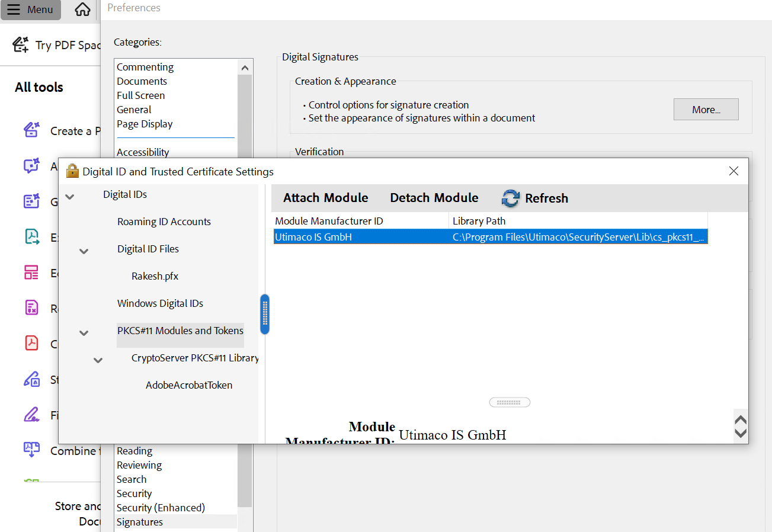Collapse the Digital ID Files chevron
772x532 pixels.
pos(84,251)
